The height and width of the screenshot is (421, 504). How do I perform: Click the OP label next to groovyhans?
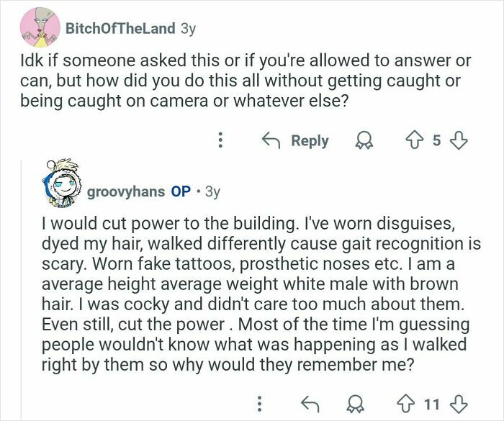coord(181,191)
